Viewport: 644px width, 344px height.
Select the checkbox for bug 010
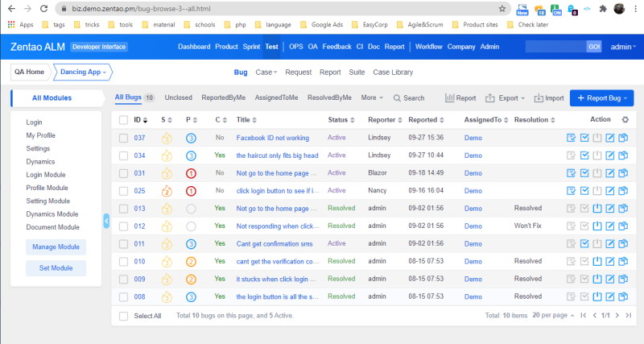[123, 261]
